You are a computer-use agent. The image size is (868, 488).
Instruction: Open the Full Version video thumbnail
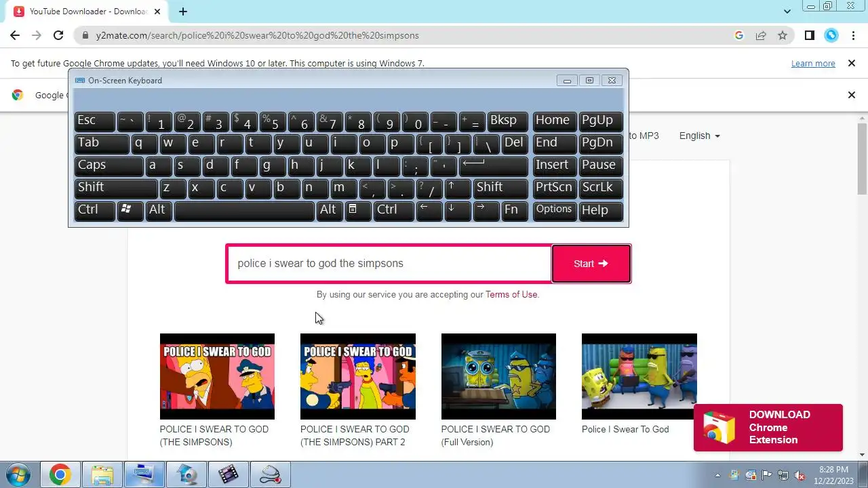click(498, 376)
